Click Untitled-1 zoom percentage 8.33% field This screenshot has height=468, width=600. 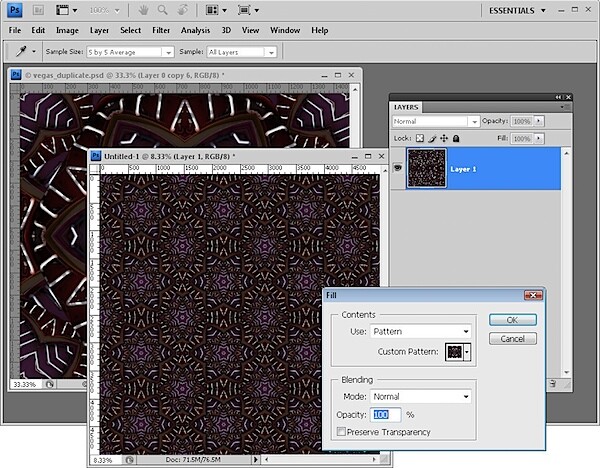point(105,460)
